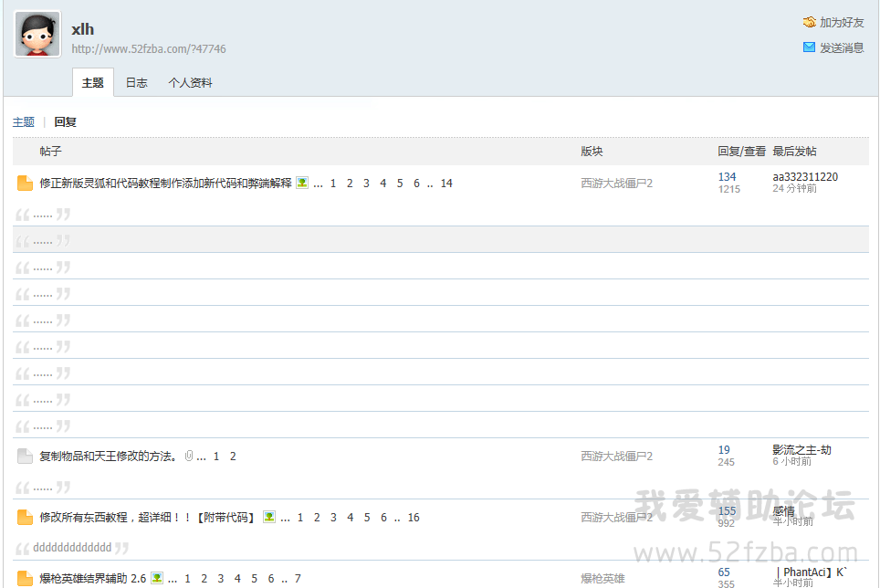Click the gray document icon of 复制物品 thread
Screen dimensions: 880x588
pos(25,457)
